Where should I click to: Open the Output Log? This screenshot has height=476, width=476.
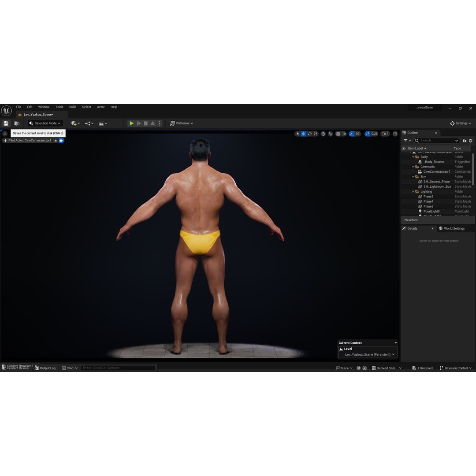click(45, 368)
